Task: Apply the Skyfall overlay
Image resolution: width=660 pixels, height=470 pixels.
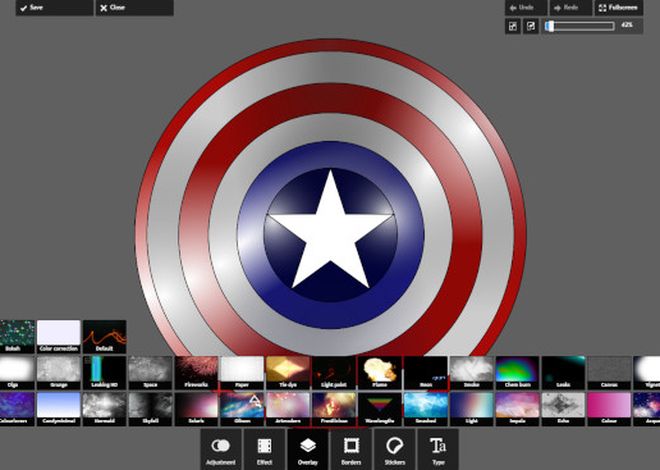Action: (150, 409)
